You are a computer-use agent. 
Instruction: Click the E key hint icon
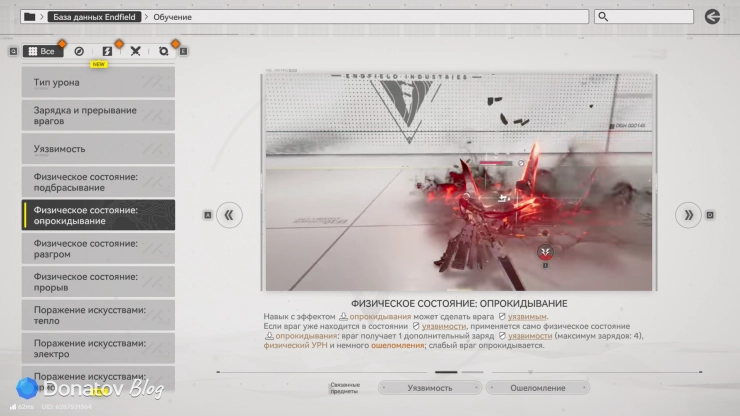click(x=184, y=51)
